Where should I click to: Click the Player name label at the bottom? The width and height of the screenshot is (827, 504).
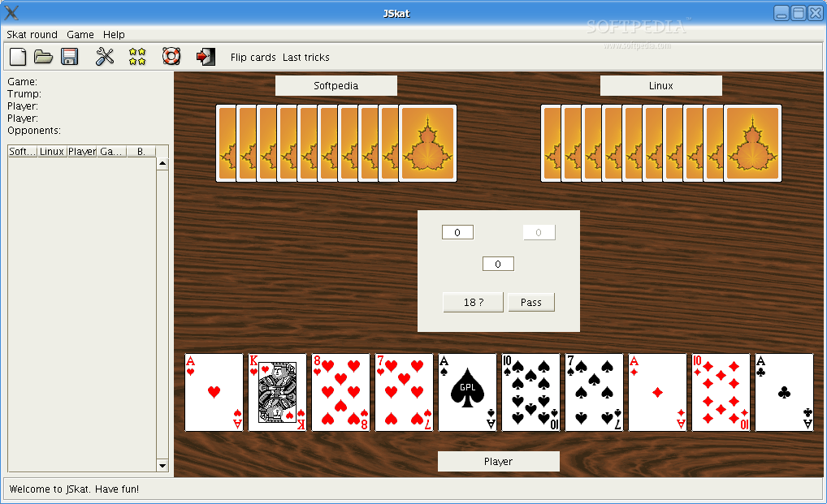(499, 461)
